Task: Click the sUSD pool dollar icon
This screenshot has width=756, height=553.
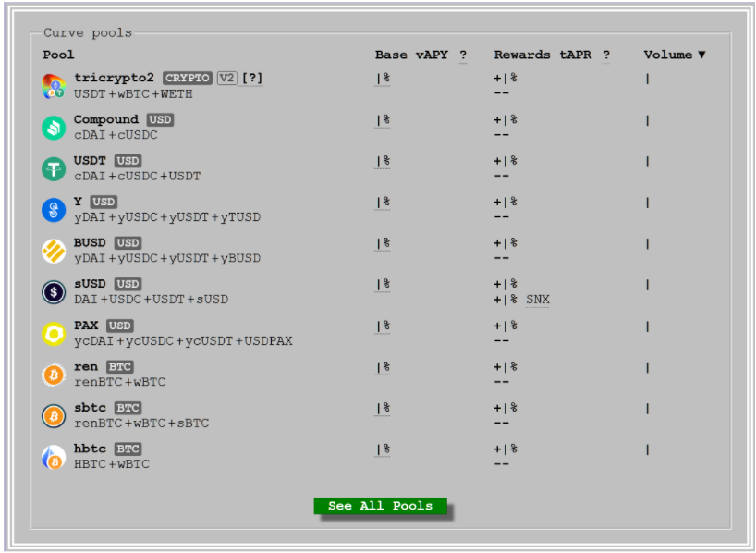Action: (54, 292)
